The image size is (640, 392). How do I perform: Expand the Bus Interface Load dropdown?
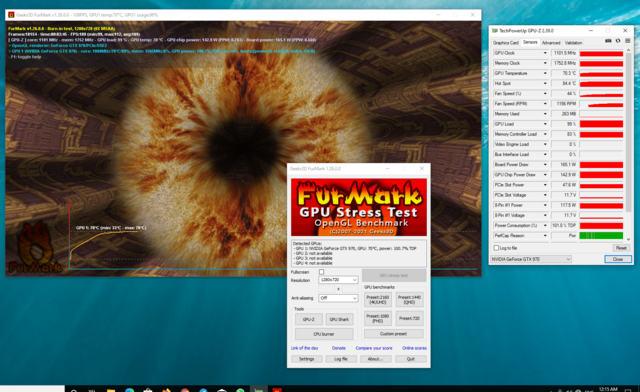point(545,154)
